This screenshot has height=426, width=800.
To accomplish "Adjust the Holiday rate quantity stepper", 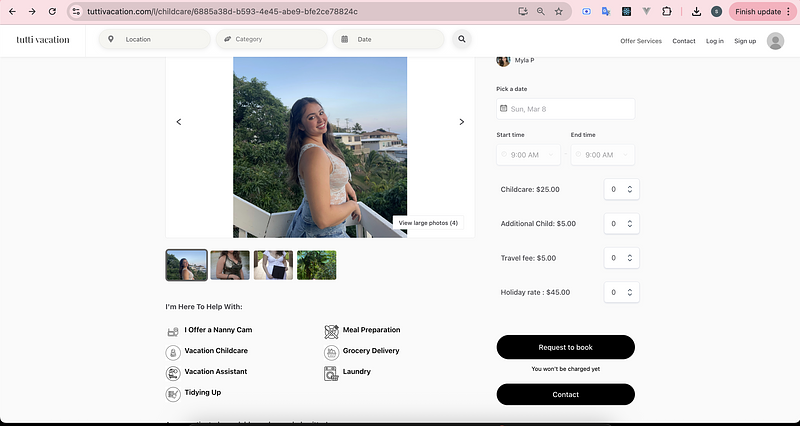I will coord(621,292).
